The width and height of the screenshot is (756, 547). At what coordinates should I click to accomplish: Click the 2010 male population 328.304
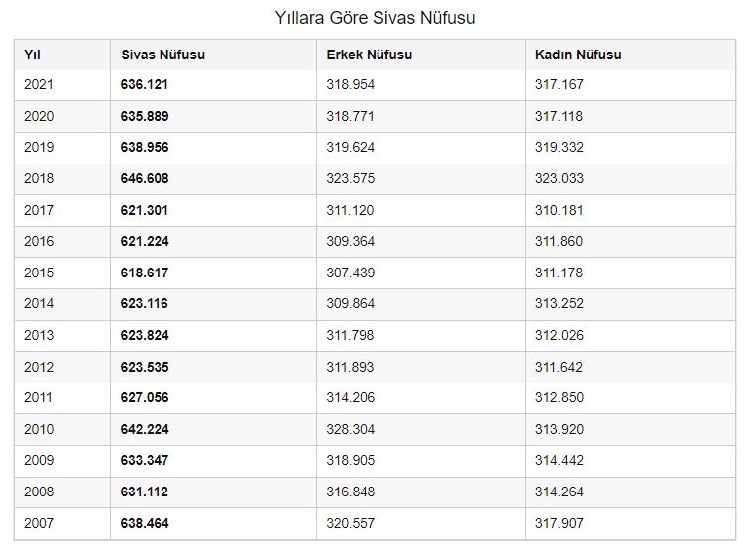click(x=350, y=429)
